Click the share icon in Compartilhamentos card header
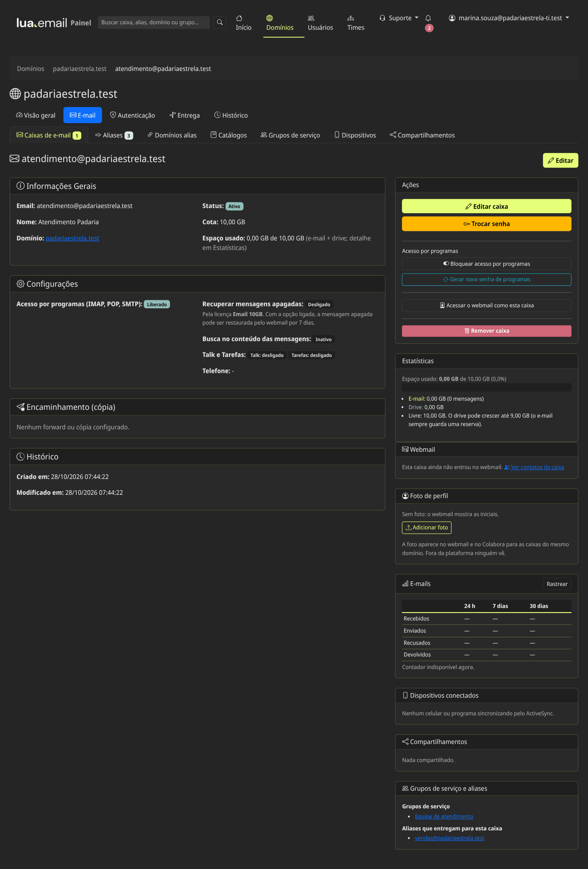Screen dimensions: 588x869 (405, 741)
